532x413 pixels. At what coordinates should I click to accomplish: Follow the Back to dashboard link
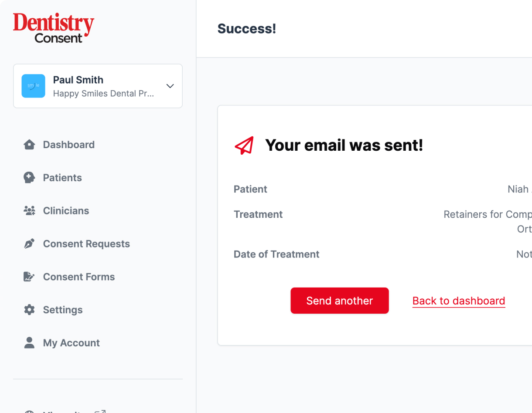click(459, 301)
